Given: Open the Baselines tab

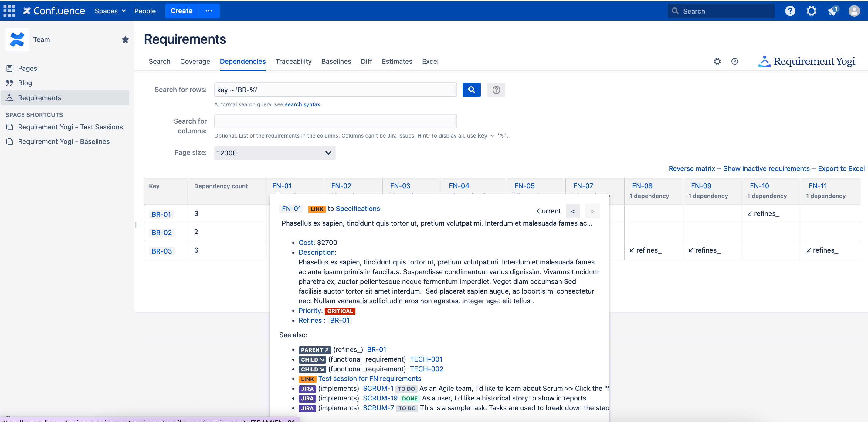Looking at the screenshot, I should point(336,61).
